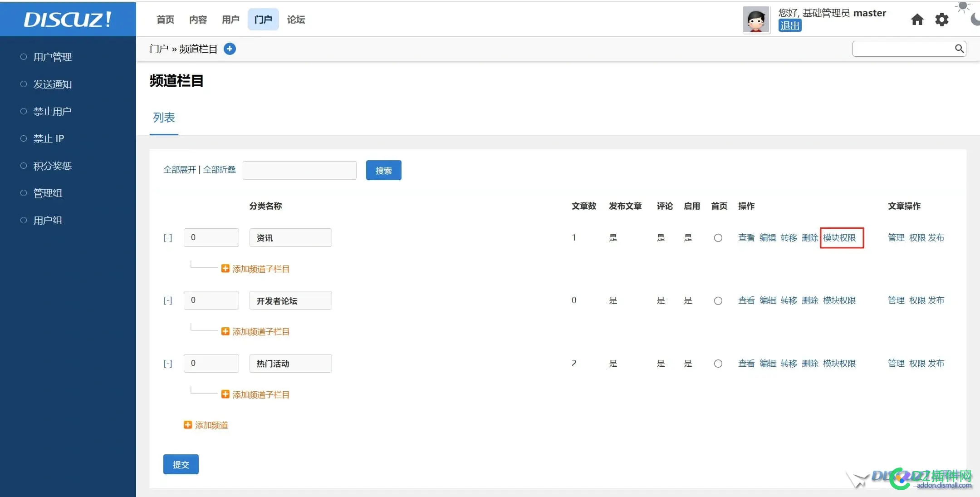Select the 首页 radio for 开发者论坛 row
Viewport: 980px width, 497px height.
pos(718,300)
